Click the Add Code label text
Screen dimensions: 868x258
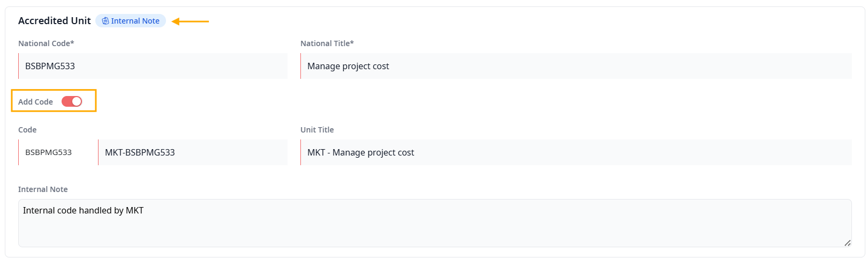35,102
